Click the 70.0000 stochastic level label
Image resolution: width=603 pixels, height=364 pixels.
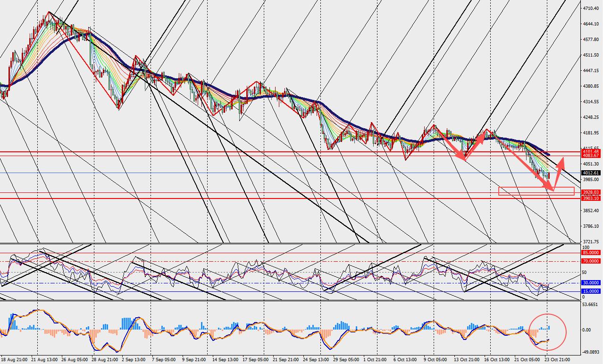point(591,261)
